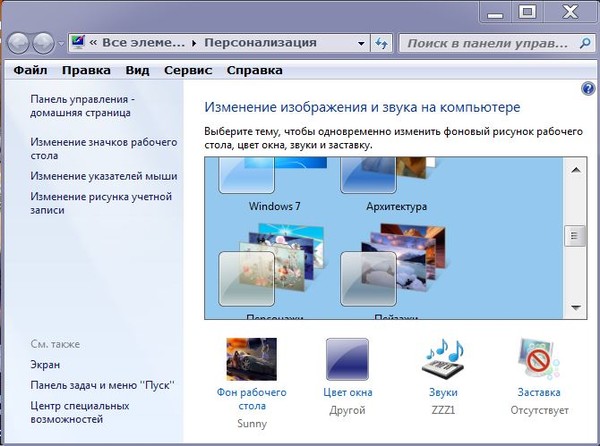Open Изменение указателей мыши link
600x446 pixels.
point(104,176)
